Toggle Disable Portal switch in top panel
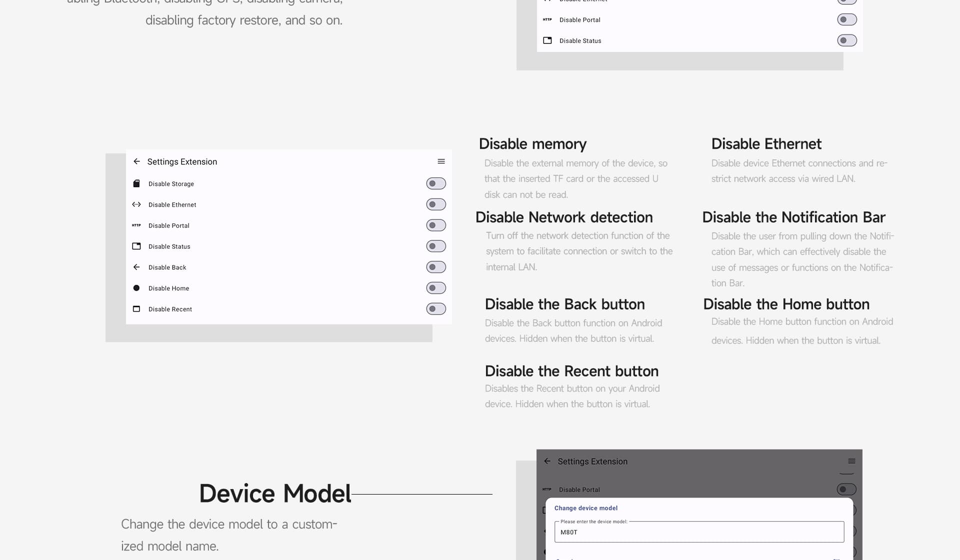Viewport: 960px width, 560px height. (x=847, y=19)
